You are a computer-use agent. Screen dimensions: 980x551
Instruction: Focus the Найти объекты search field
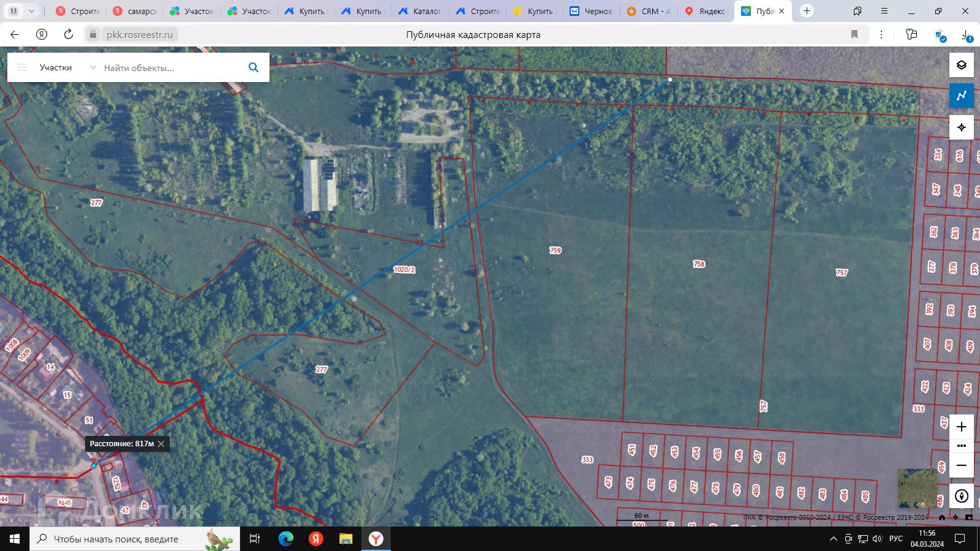(x=171, y=68)
